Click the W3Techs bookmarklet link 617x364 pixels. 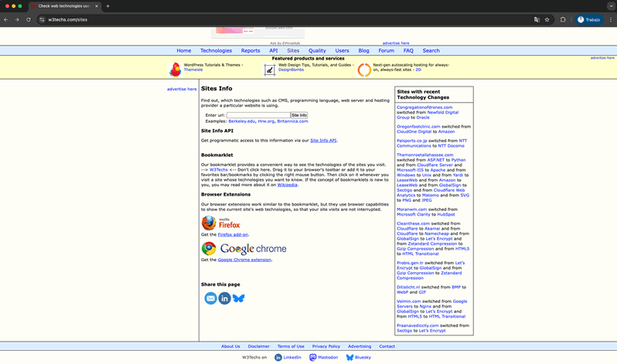coord(218,170)
